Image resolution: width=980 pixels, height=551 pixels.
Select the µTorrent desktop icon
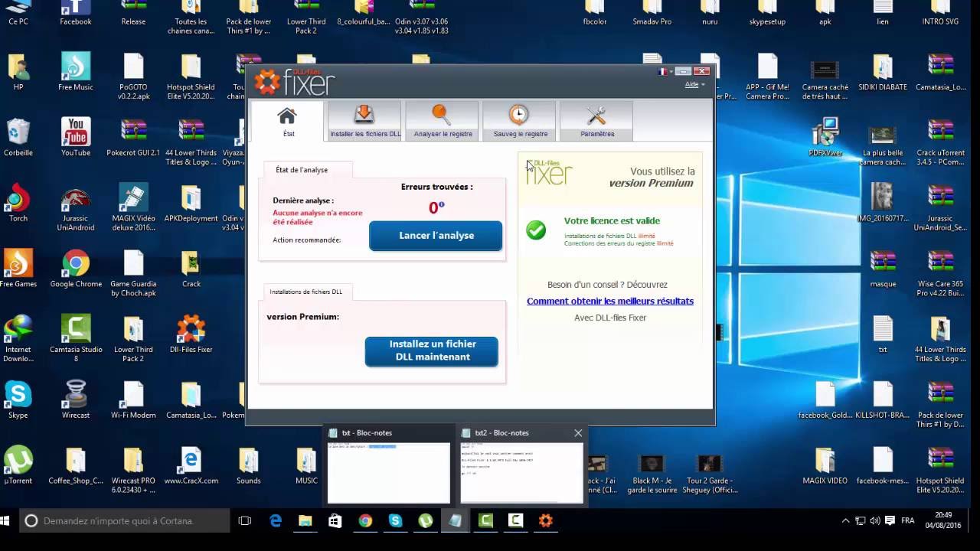pyautogui.click(x=18, y=466)
